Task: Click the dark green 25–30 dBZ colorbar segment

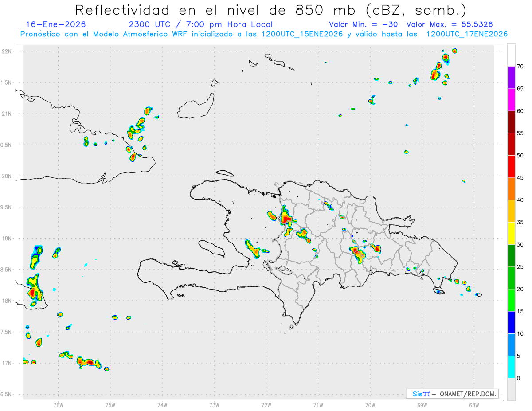Action: point(511,255)
